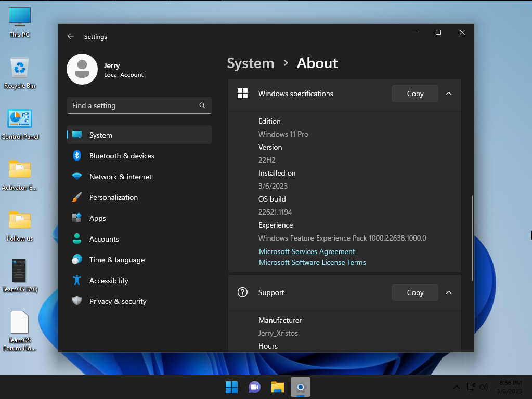Copy the Windows specifications
Viewport: 532px width, 399px height.
[x=415, y=94]
